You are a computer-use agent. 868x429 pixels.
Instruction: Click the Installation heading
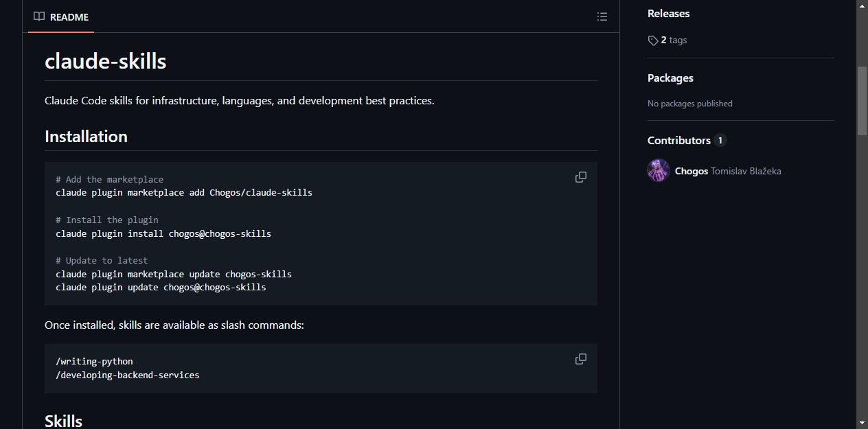click(x=86, y=137)
